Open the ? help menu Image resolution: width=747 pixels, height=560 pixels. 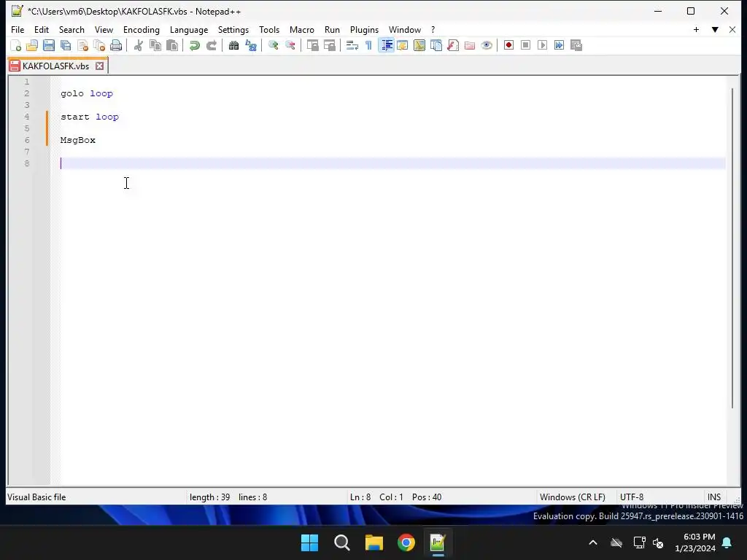[x=433, y=29]
